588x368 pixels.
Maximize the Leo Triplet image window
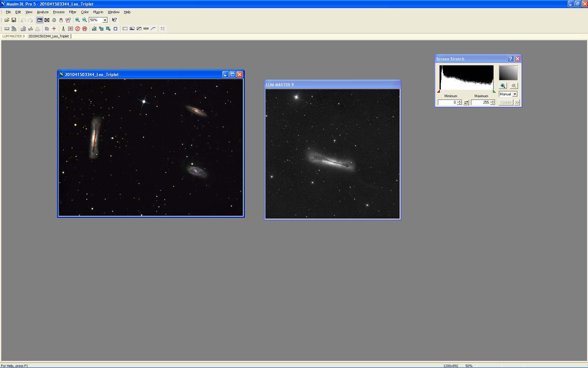(233, 75)
